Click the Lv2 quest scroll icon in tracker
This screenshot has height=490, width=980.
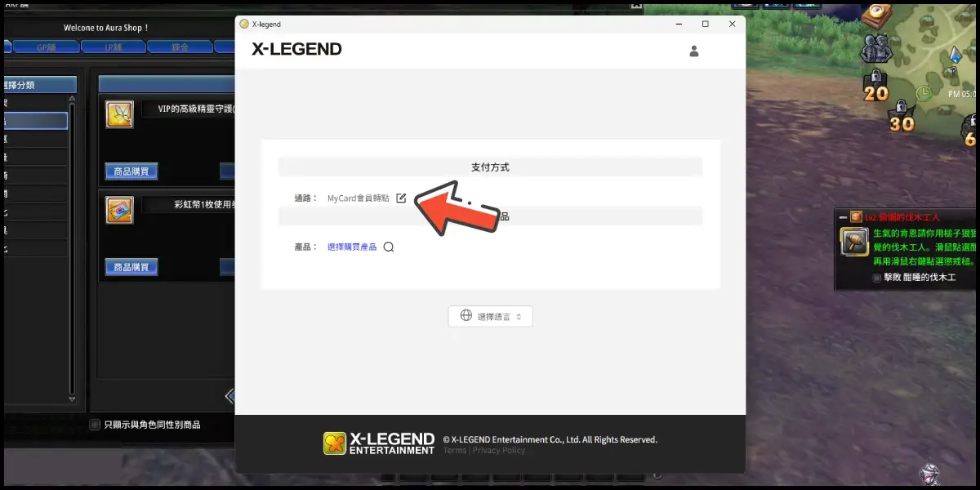tap(856, 217)
